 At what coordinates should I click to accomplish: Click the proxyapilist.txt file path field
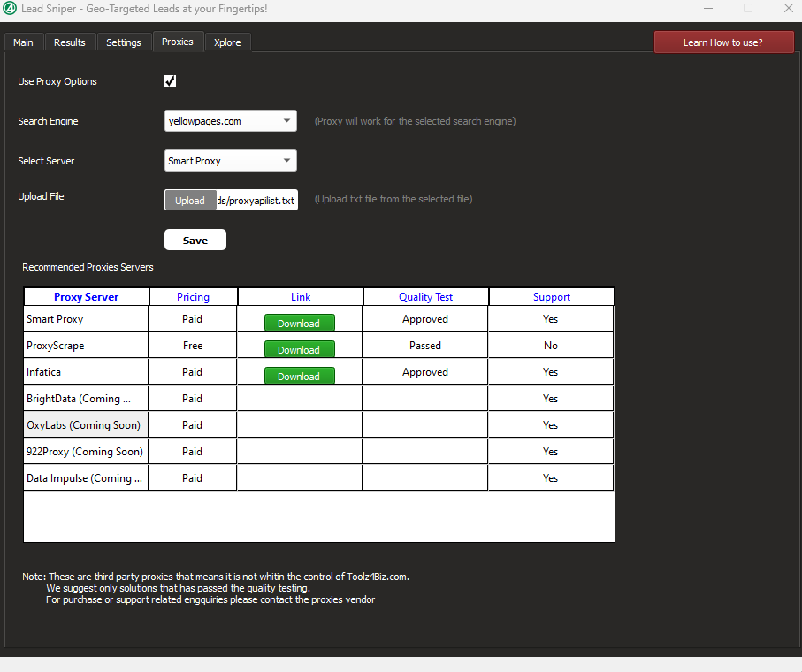[256, 200]
